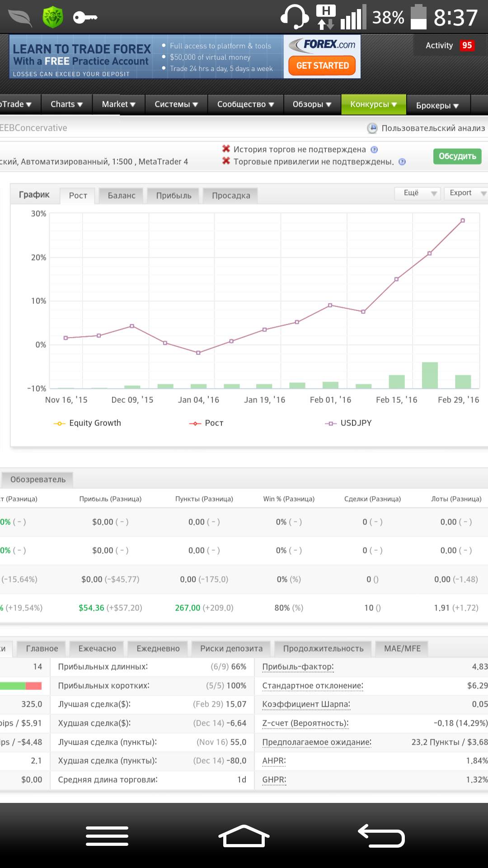Open the Главное statistics tab
This screenshot has height=868, width=488.
click(42, 649)
